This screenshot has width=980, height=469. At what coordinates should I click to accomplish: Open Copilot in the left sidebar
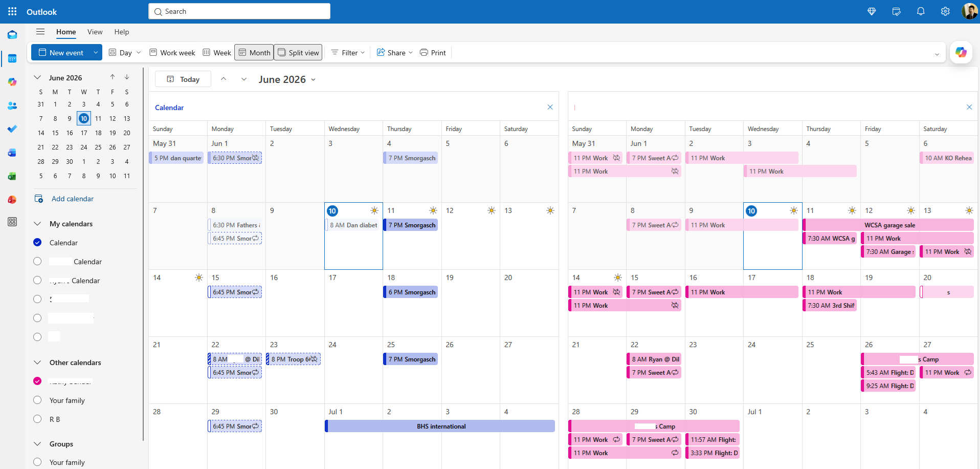(x=12, y=82)
